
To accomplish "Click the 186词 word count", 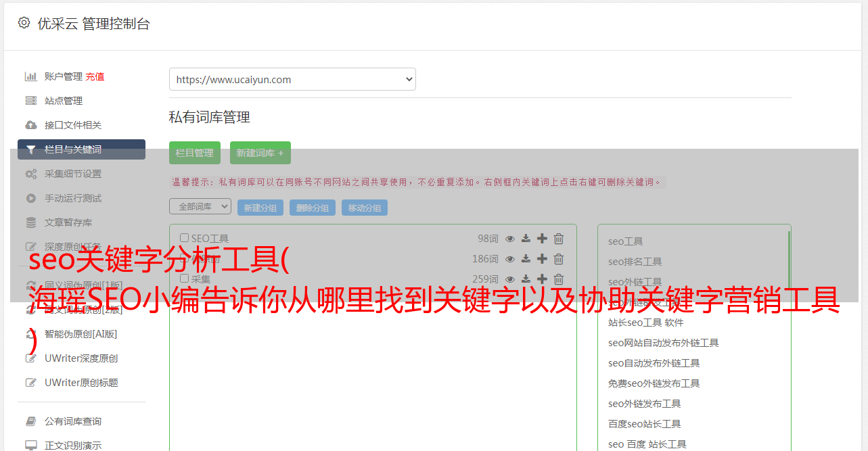I will (486, 259).
